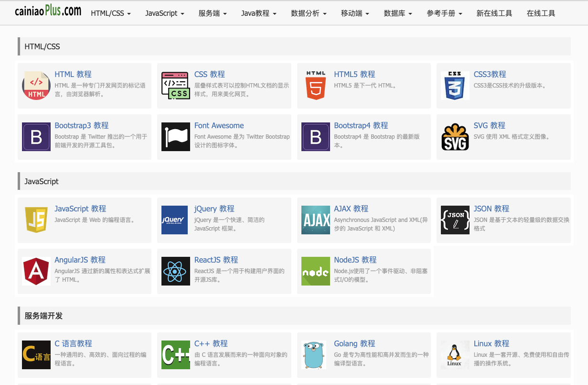
Task: Click the black JSON logo
Action: point(455,220)
